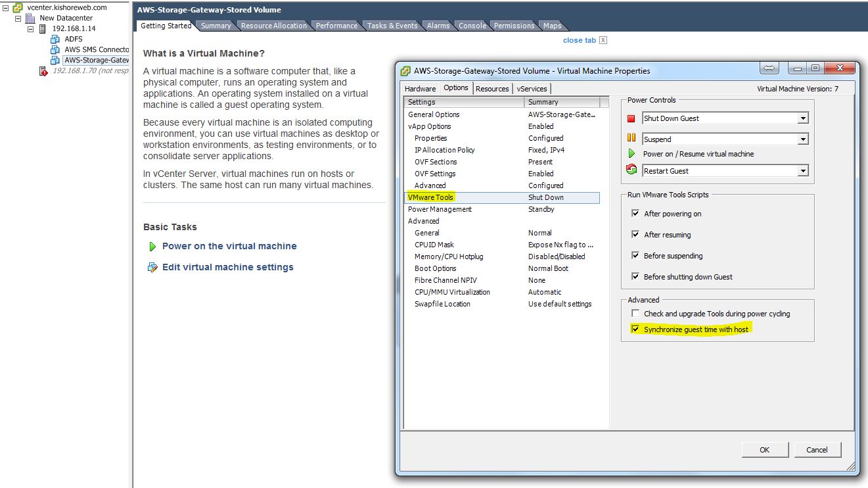Select Power Management in settings list
868x488 pixels.
[x=440, y=209]
